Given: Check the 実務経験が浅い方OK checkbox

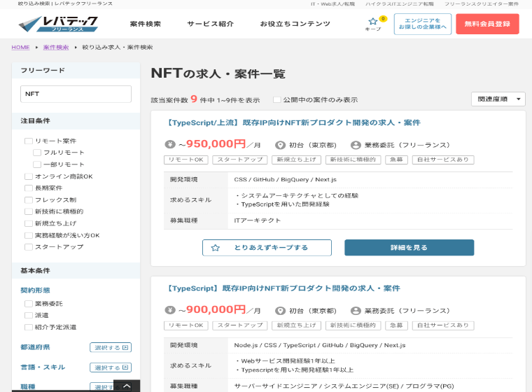Looking at the screenshot, I should (29, 235).
